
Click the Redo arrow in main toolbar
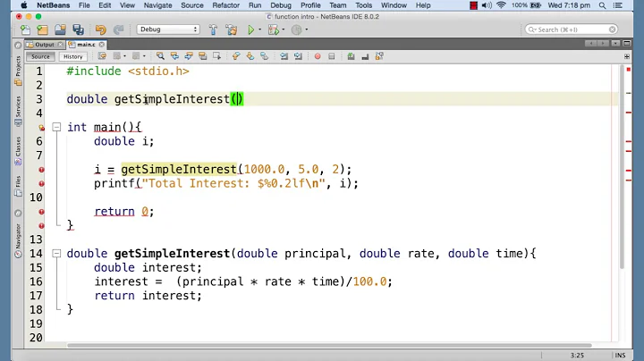pyautogui.click(x=118, y=29)
